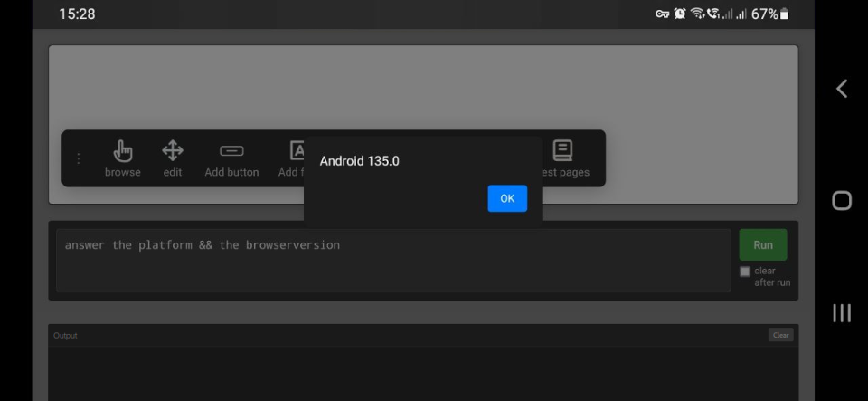868x401 pixels.
Task: Tap the Android home button
Action: click(842, 200)
